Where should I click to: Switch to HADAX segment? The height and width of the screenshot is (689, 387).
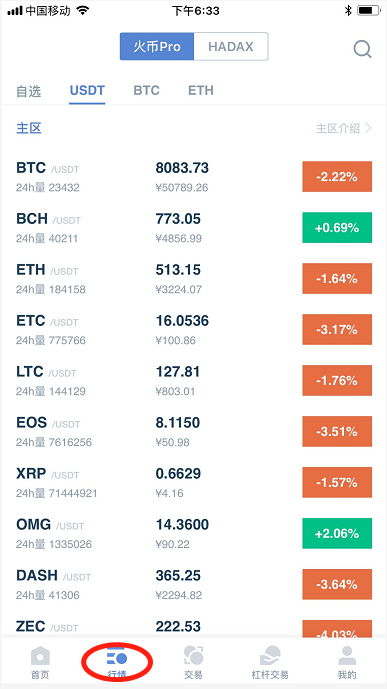(x=231, y=46)
